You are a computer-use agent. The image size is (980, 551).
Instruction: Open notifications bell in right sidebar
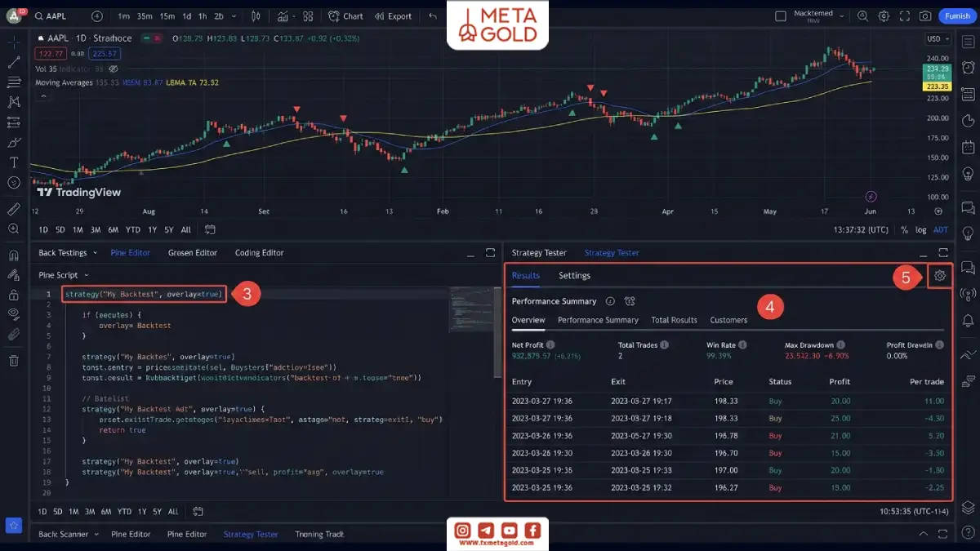969,320
